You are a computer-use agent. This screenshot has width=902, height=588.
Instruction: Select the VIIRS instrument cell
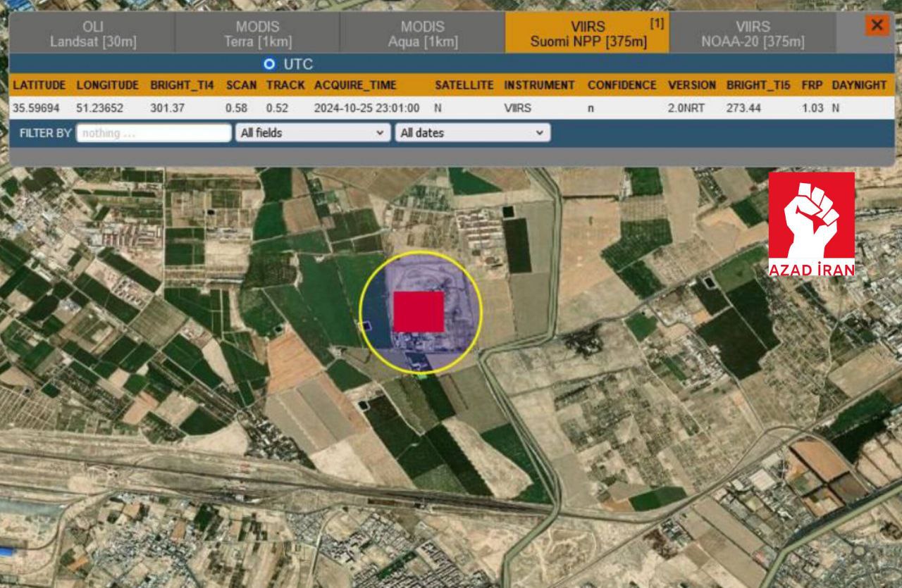[517, 108]
